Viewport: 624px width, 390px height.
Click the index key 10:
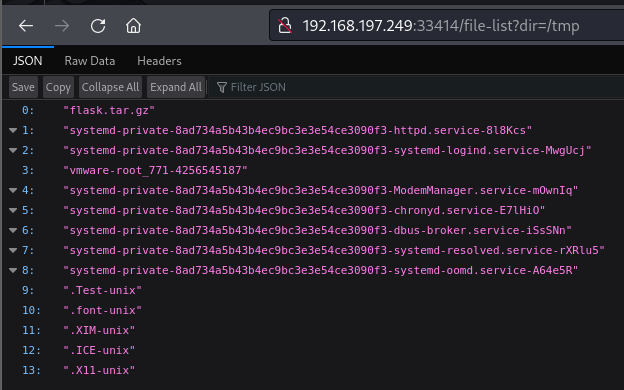pos(31,310)
